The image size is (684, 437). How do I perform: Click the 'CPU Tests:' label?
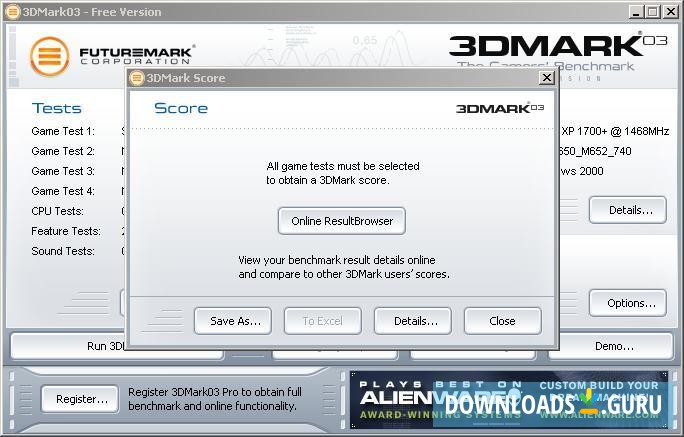tap(57, 211)
